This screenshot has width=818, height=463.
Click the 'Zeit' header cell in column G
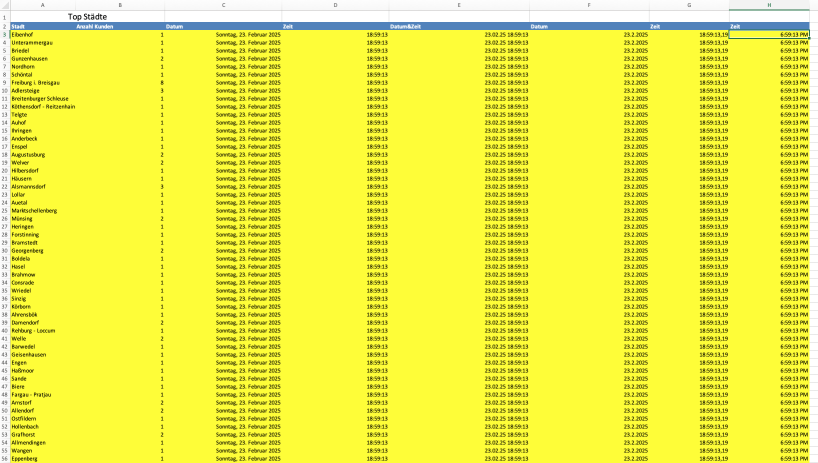[655, 26]
